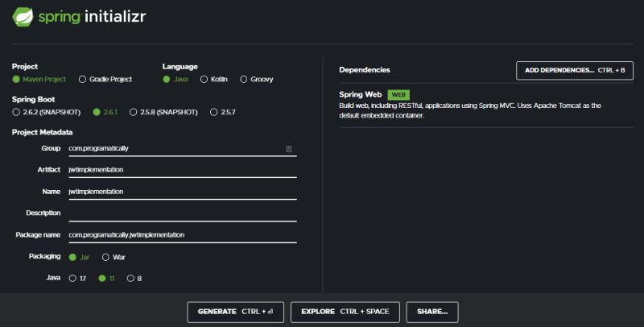
Task: Click the small icon inside the Group field
Action: 289,149
